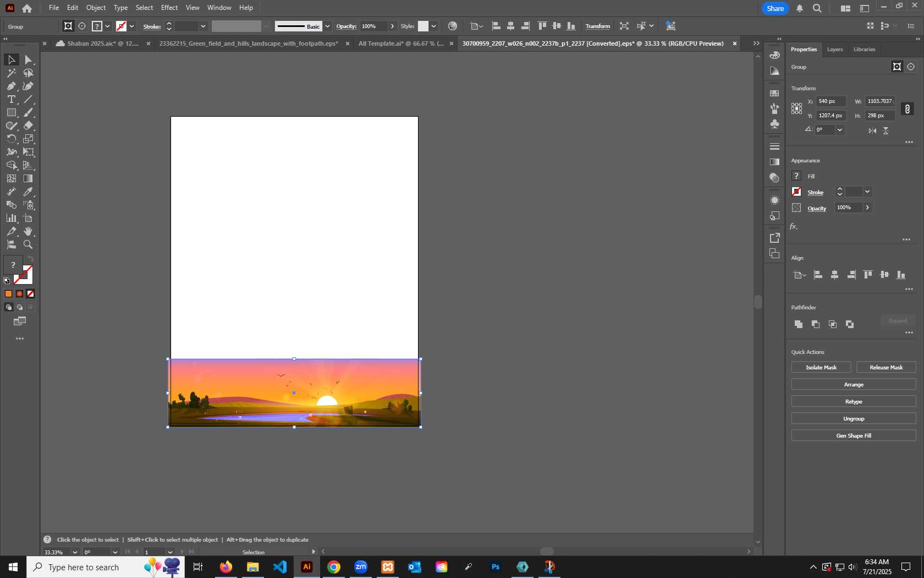The image size is (924, 578).
Task: Select the Lasso tool
Action: 29,73
